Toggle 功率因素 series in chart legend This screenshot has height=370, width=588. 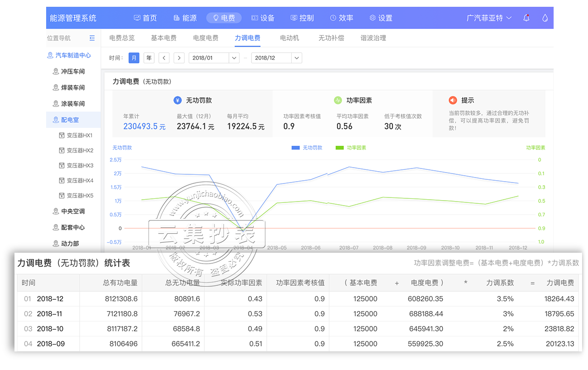click(351, 148)
